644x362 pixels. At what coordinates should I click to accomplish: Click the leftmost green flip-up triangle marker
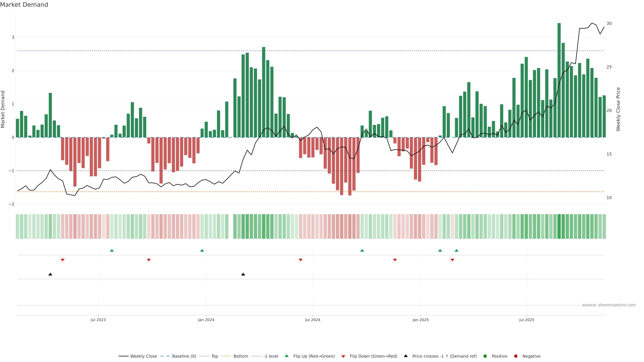[x=112, y=250]
